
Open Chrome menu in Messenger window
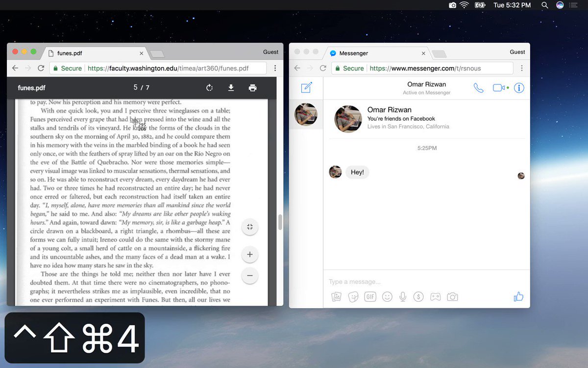521,68
